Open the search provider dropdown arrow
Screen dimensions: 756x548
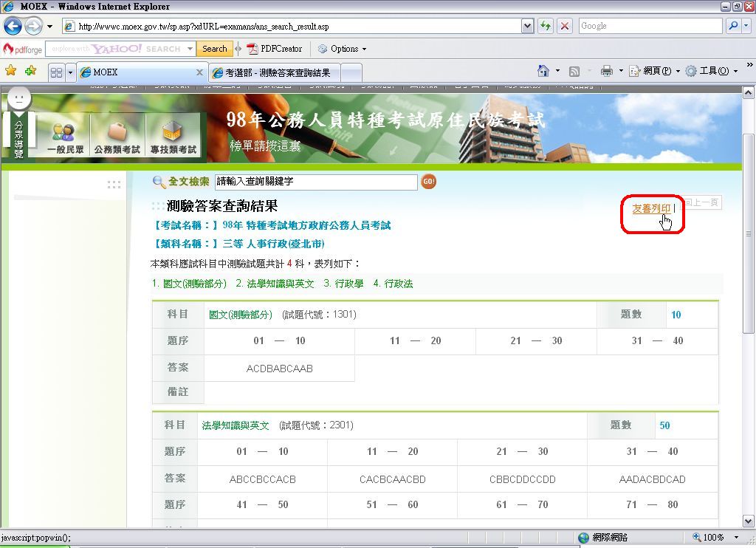click(747, 26)
